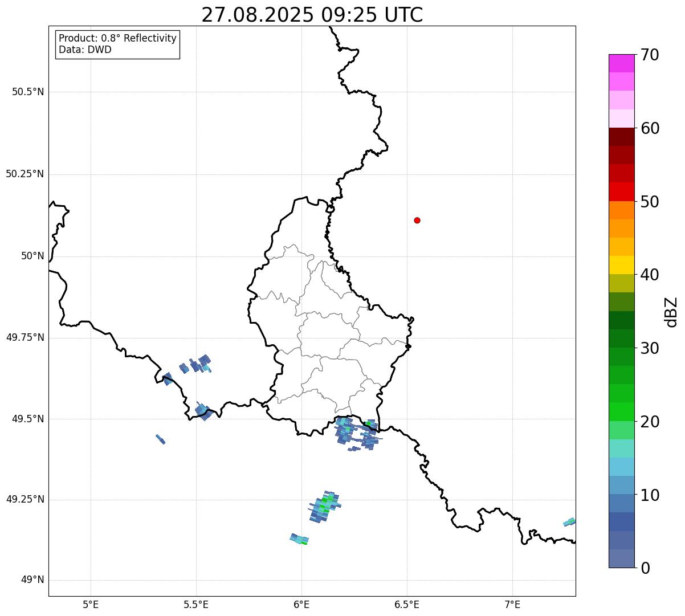Click the plot title "27.08.2025 09:25 UTC"
685x616 pixels.
pyautogui.click(x=312, y=14)
